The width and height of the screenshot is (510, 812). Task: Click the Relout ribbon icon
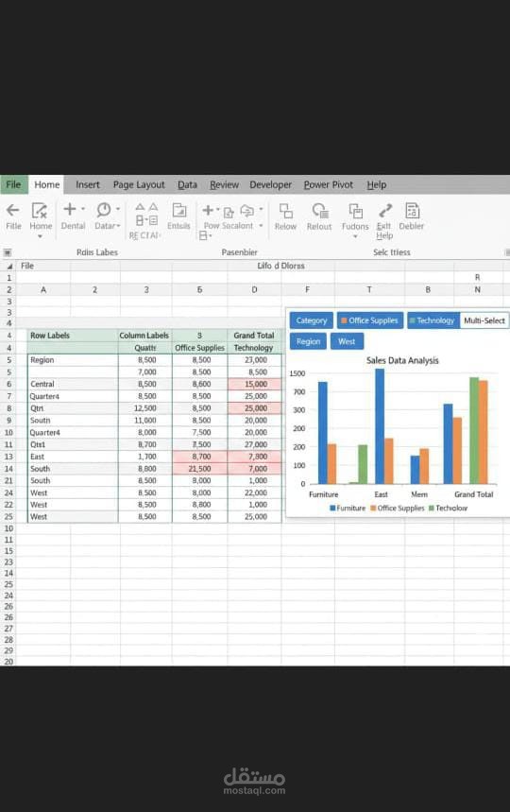(319, 210)
